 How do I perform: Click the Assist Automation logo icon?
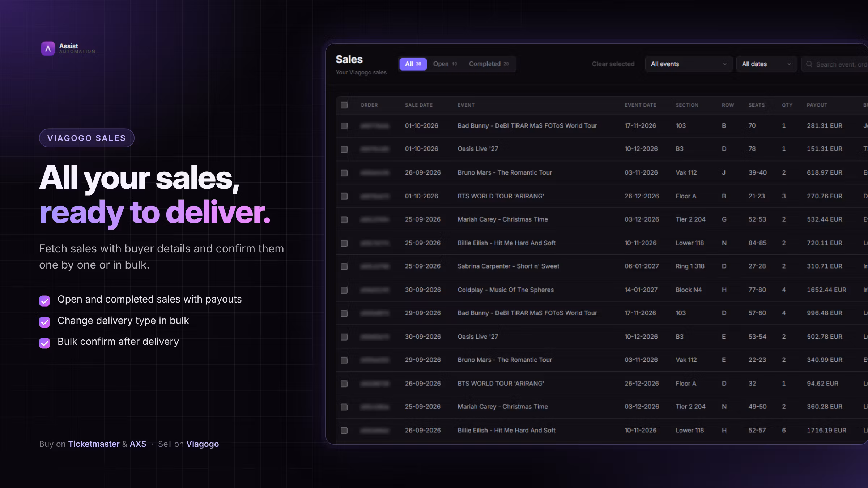48,48
